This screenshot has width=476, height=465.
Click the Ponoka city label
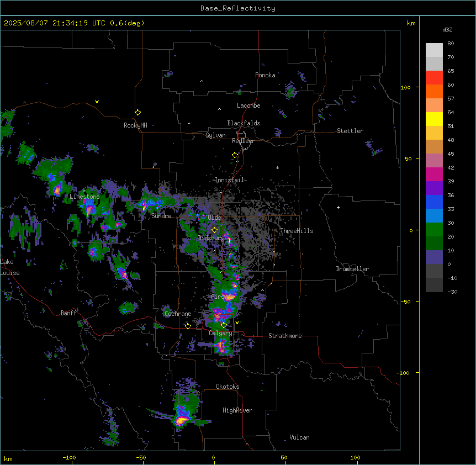click(x=265, y=75)
